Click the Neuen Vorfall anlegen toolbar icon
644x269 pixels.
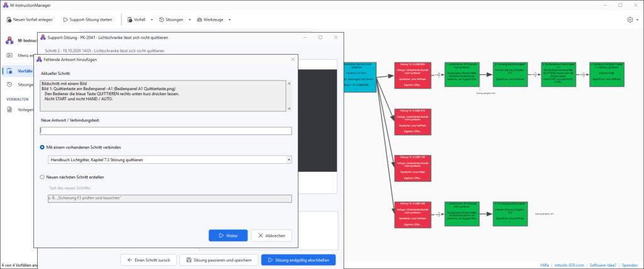coord(9,20)
